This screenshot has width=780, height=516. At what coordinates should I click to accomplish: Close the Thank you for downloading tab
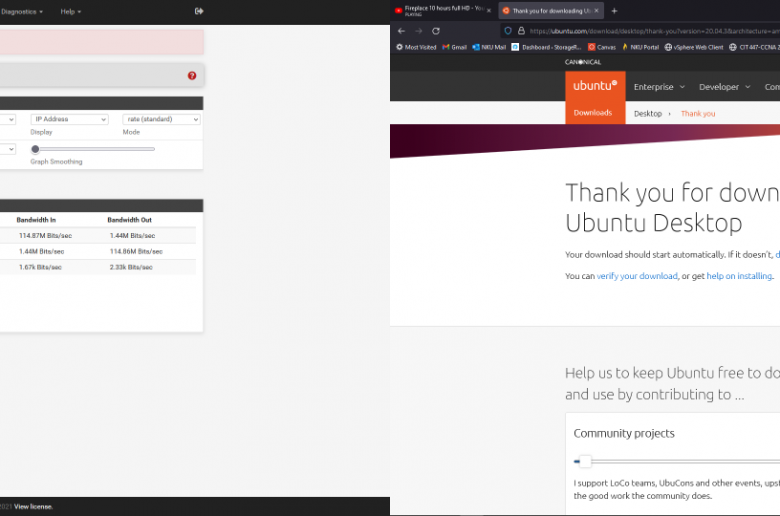596,10
